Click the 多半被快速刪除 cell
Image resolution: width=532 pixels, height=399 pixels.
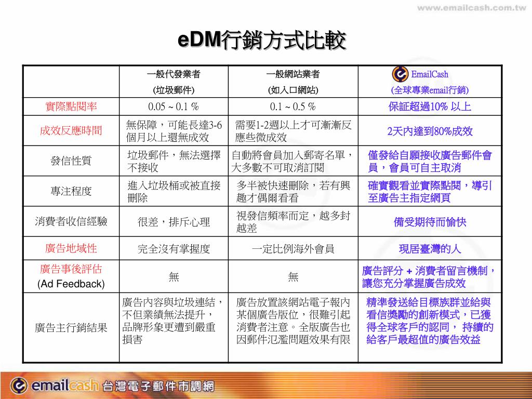[x=293, y=191]
